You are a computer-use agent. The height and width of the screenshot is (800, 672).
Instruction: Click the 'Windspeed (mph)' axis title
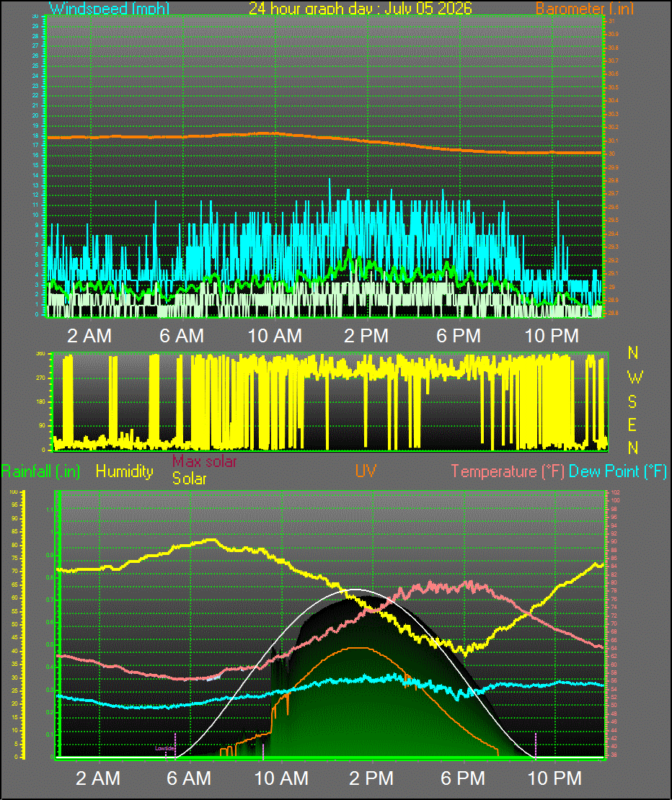109,9
